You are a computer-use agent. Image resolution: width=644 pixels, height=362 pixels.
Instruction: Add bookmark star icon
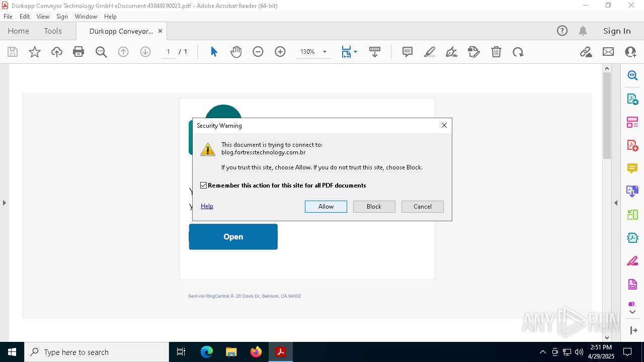[x=35, y=52]
